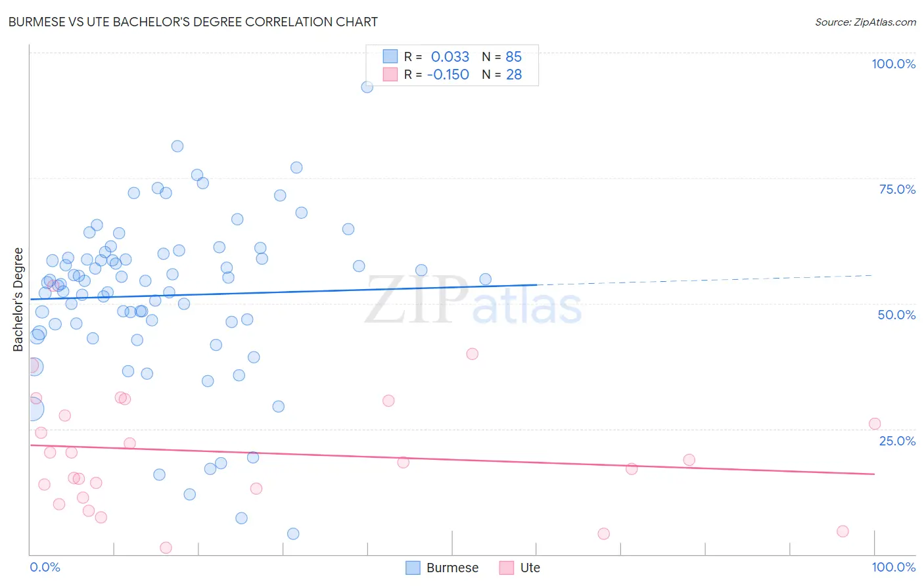Click the chart title text

(x=193, y=22)
